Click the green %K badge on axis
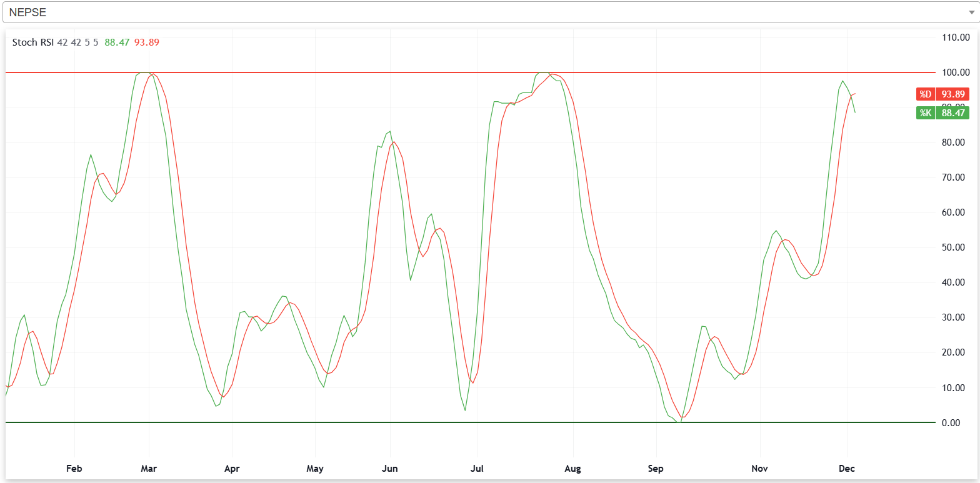 coord(924,113)
